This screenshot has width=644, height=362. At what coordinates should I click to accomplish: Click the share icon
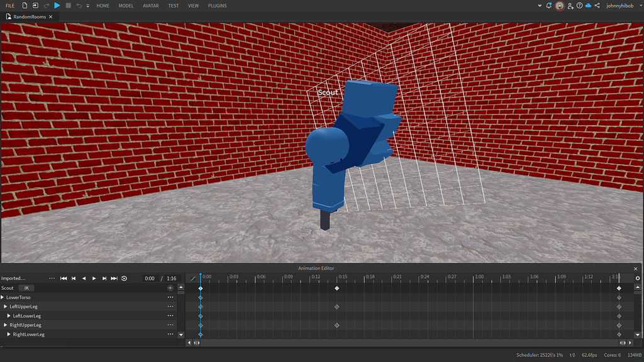[597, 6]
